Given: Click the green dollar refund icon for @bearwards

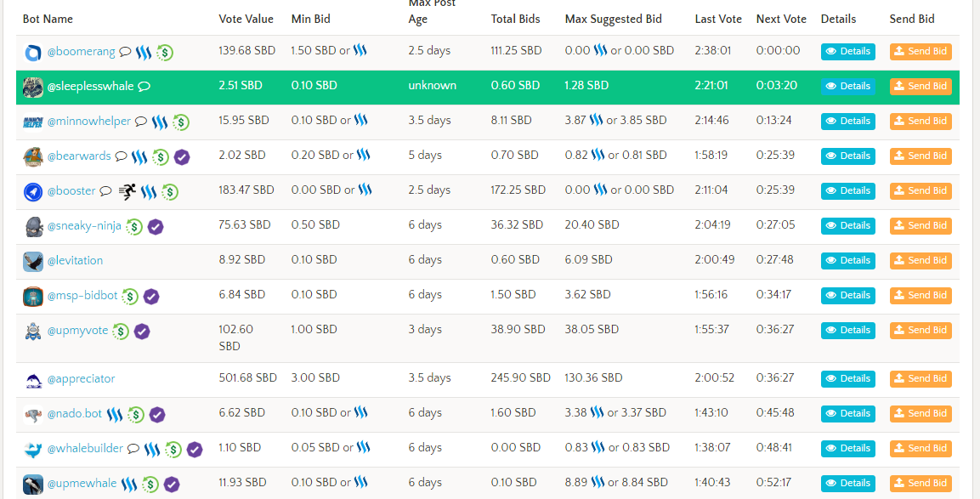Looking at the screenshot, I should pyautogui.click(x=161, y=157).
